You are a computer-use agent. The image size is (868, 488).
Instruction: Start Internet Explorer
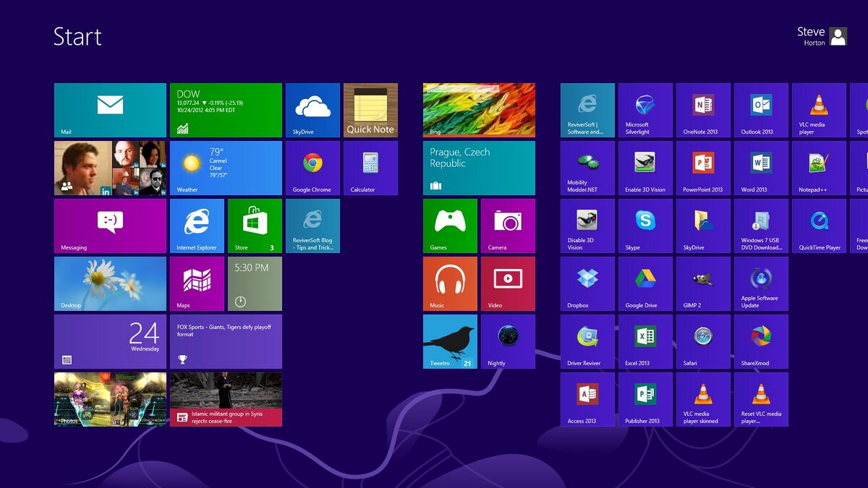197,226
